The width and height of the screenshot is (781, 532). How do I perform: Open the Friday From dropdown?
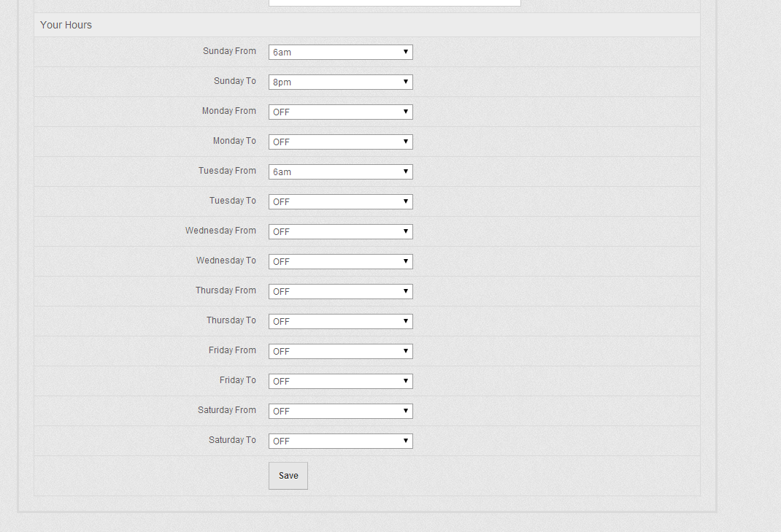click(x=340, y=352)
